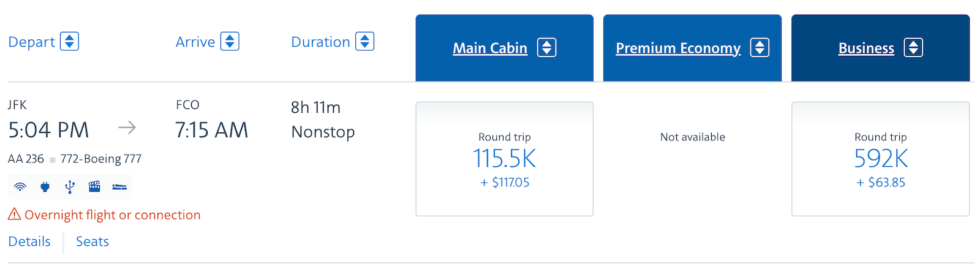Choose the 115.5K Main Cabin round trip fare
The image size is (980, 271).
click(x=505, y=159)
